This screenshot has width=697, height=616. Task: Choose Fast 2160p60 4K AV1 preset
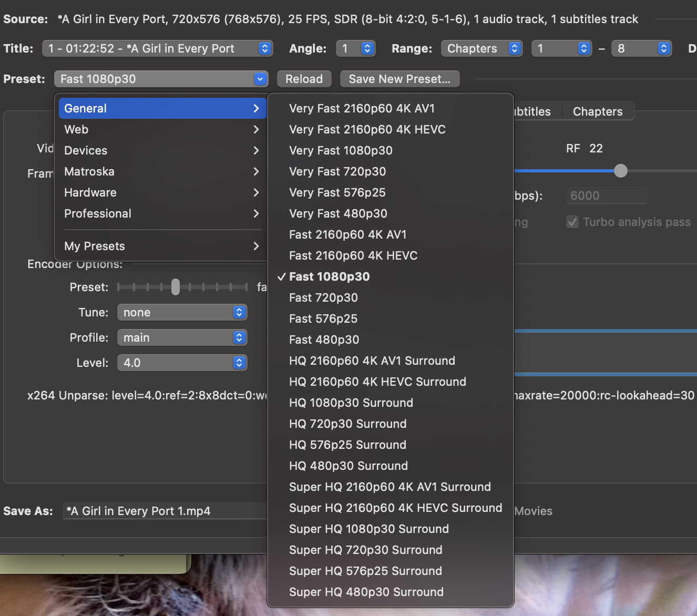click(391, 234)
